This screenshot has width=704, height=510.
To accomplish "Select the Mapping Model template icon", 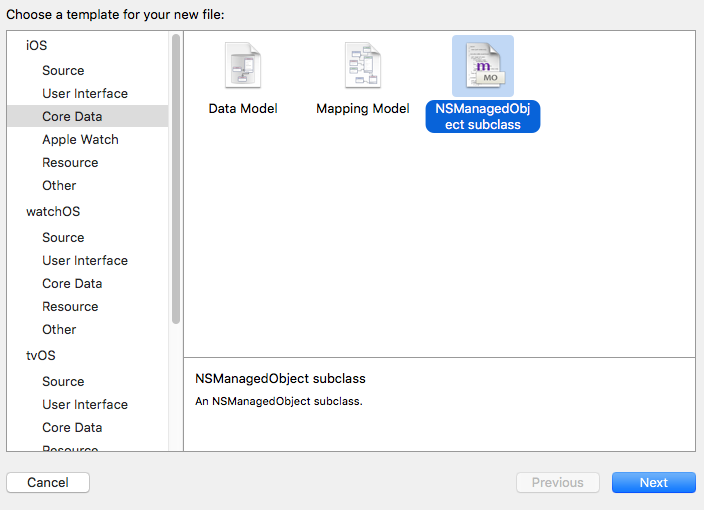I will coord(362,66).
